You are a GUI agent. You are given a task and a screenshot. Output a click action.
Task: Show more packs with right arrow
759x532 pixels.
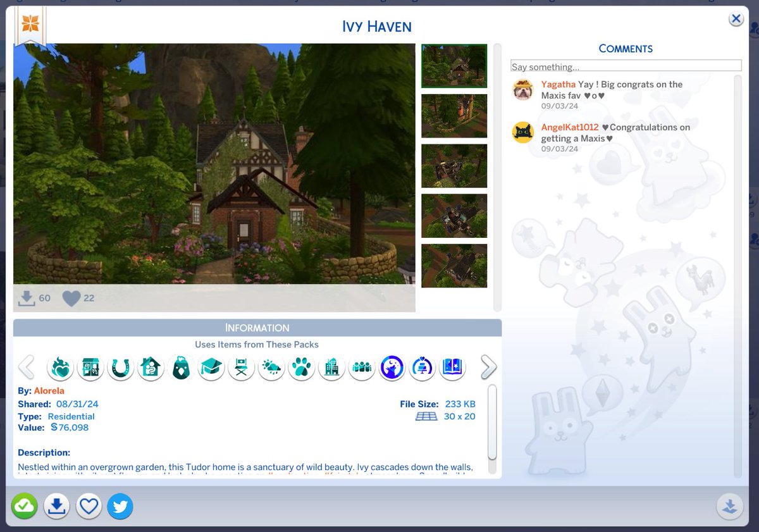click(488, 367)
